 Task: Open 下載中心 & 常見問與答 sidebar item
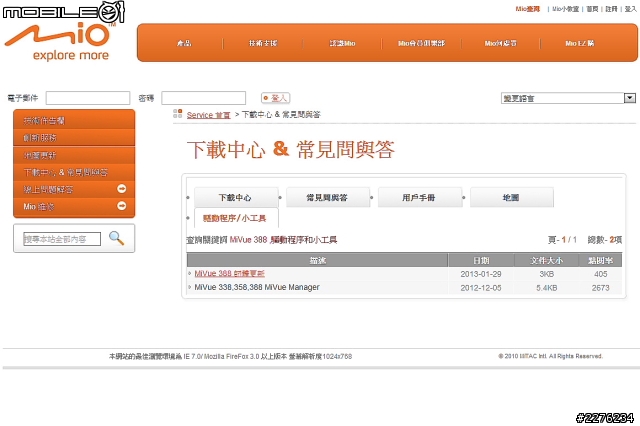[x=74, y=172]
